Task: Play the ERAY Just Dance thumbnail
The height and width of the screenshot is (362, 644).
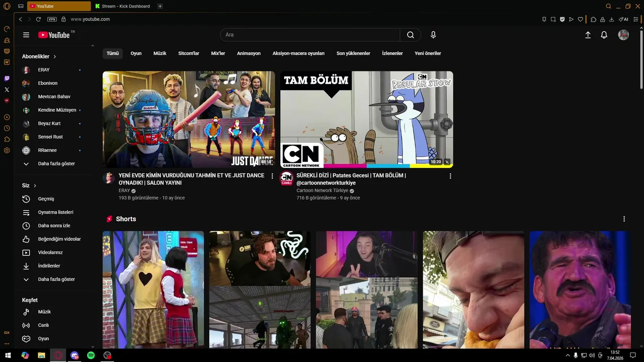Action: (x=189, y=119)
